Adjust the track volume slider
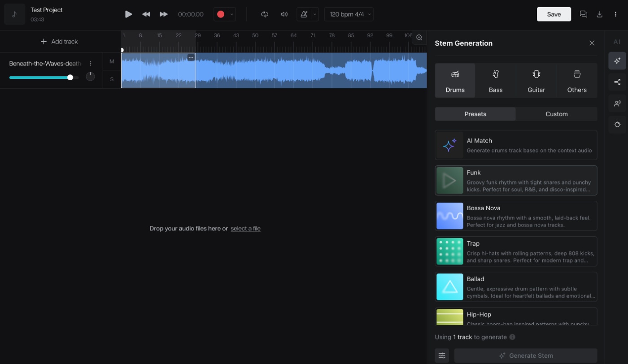This screenshot has width=628, height=364. (70, 77)
